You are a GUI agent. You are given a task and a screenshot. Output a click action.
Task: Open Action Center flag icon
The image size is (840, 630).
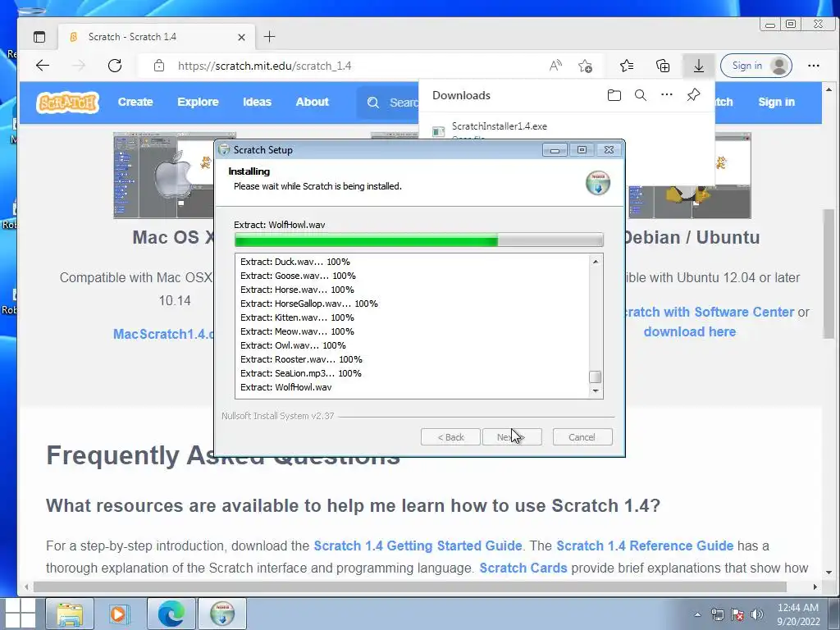coord(737,614)
